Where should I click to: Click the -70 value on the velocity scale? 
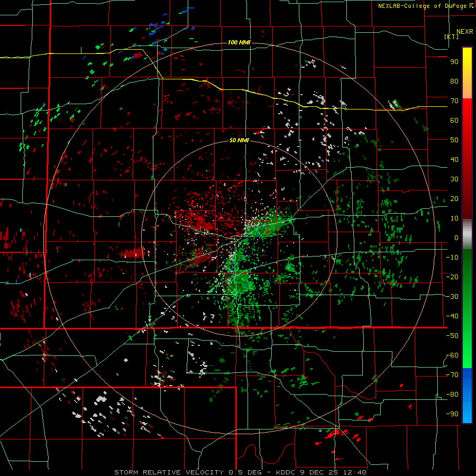click(452, 374)
